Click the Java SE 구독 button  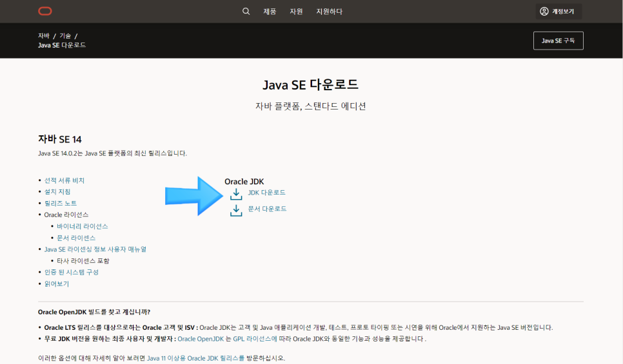point(559,41)
